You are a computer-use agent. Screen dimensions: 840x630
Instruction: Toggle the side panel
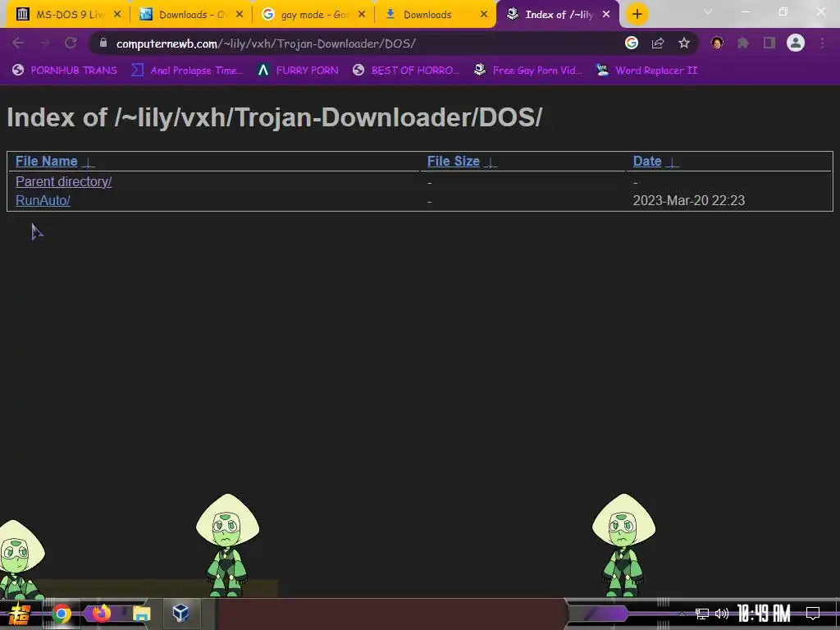pyautogui.click(x=769, y=43)
